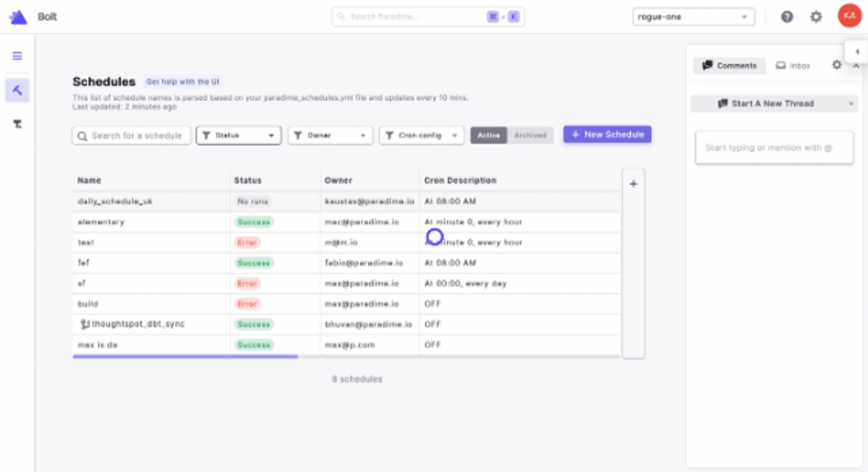
Task: Expand the Status filter dropdown arrow
Action: [x=271, y=136]
